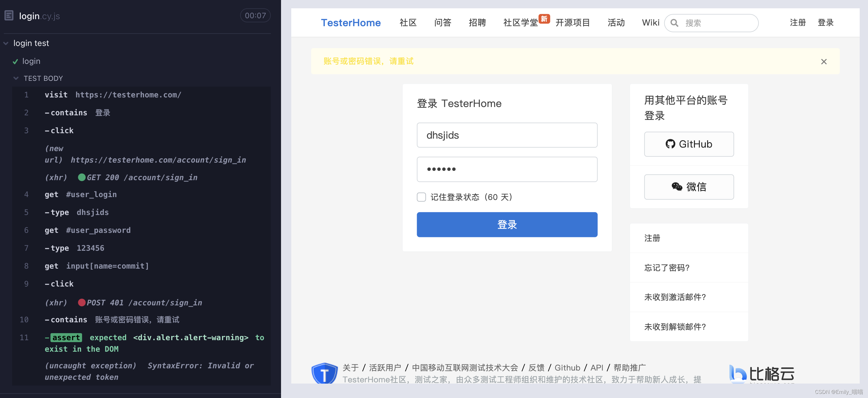Click the TesterHome shield logo in the footer
This screenshot has width=868, height=398.
click(x=324, y=373)
